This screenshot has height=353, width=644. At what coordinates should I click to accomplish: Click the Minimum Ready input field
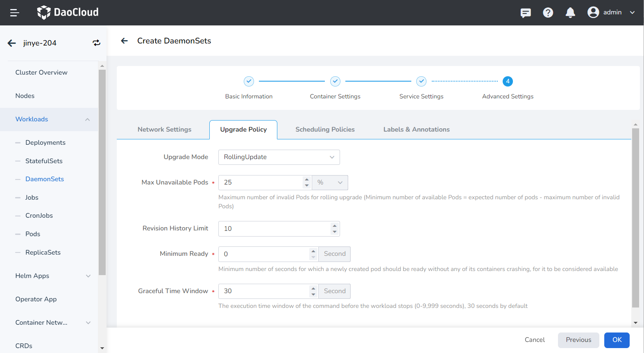click(x=264, y=254)
